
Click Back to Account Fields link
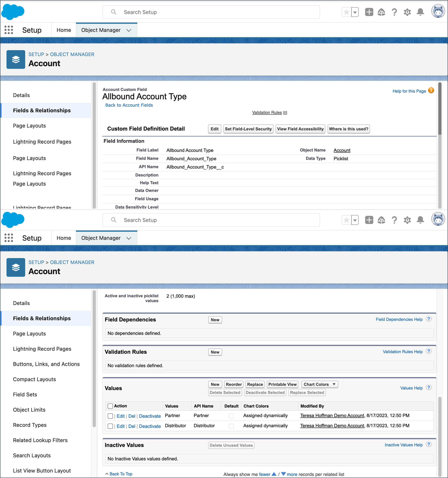click(129, 105)
